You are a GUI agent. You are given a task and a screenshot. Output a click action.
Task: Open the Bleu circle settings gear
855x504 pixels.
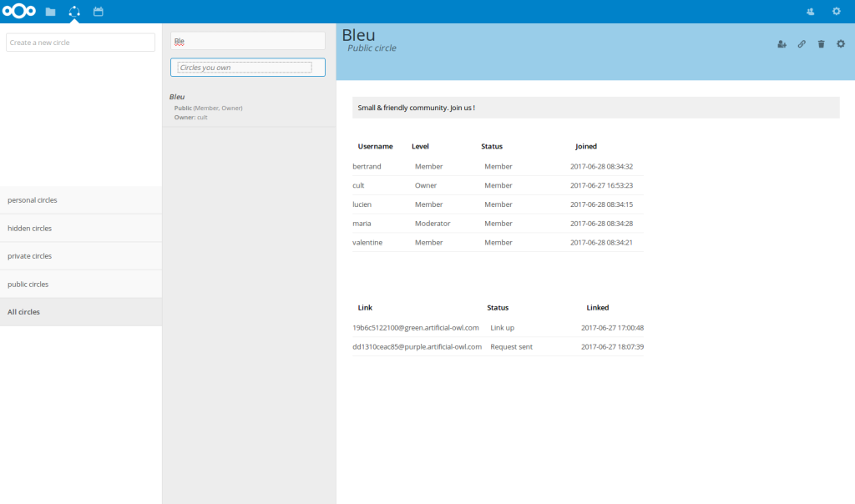point(841,44)
